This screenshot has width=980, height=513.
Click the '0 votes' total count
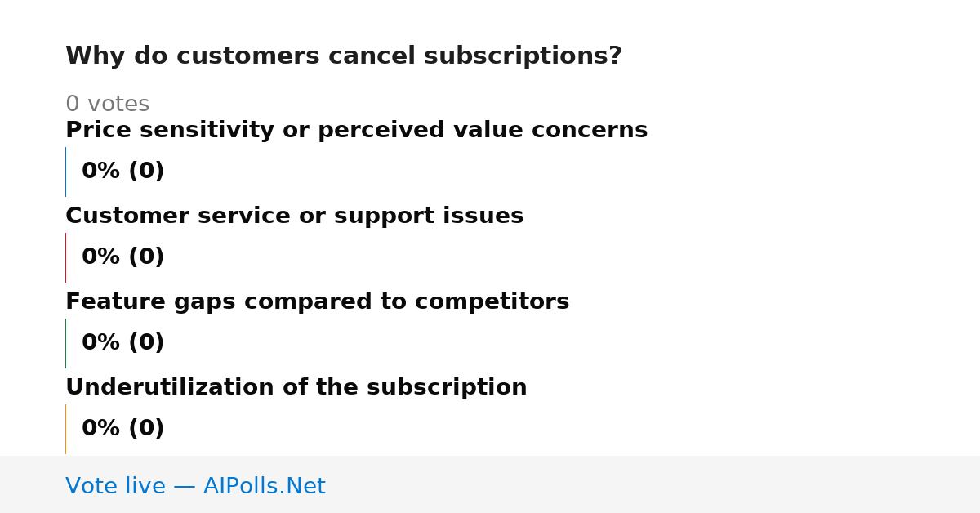tap(107, 105)
